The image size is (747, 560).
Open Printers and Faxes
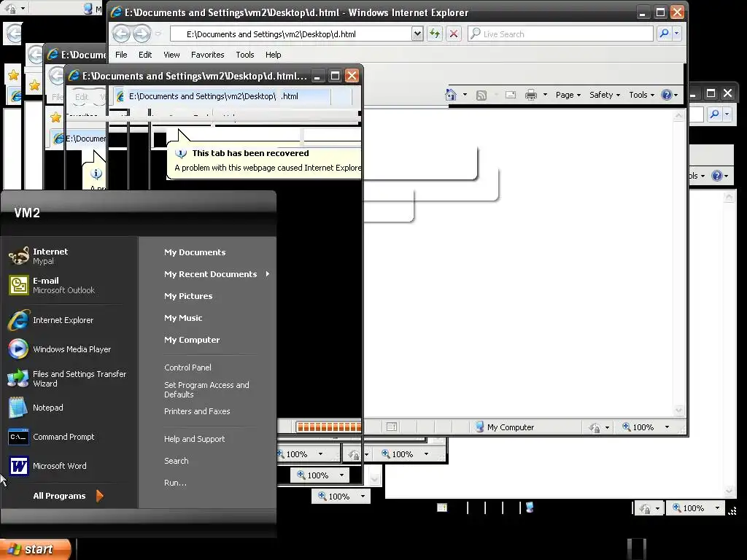coord(197,411)
